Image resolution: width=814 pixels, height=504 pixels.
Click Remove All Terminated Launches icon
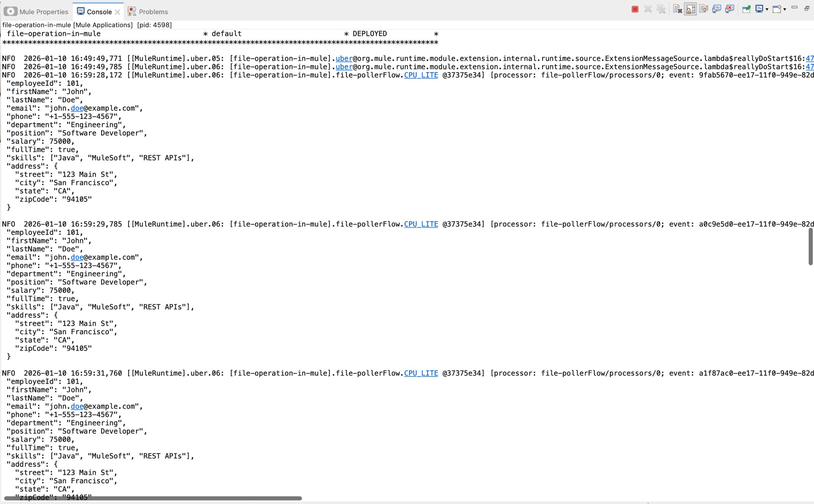pos(661,9)
